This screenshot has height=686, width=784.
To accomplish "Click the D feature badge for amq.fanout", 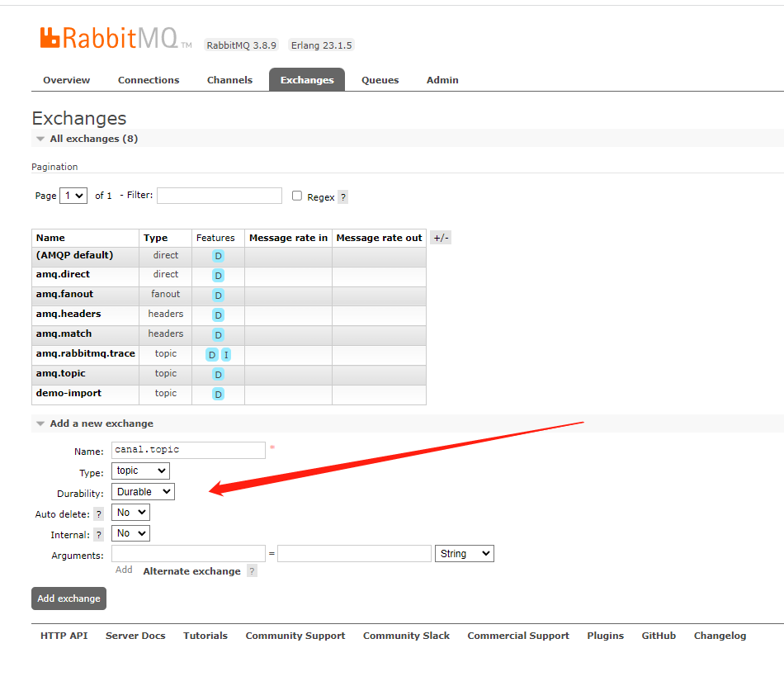I will [218, 295].
